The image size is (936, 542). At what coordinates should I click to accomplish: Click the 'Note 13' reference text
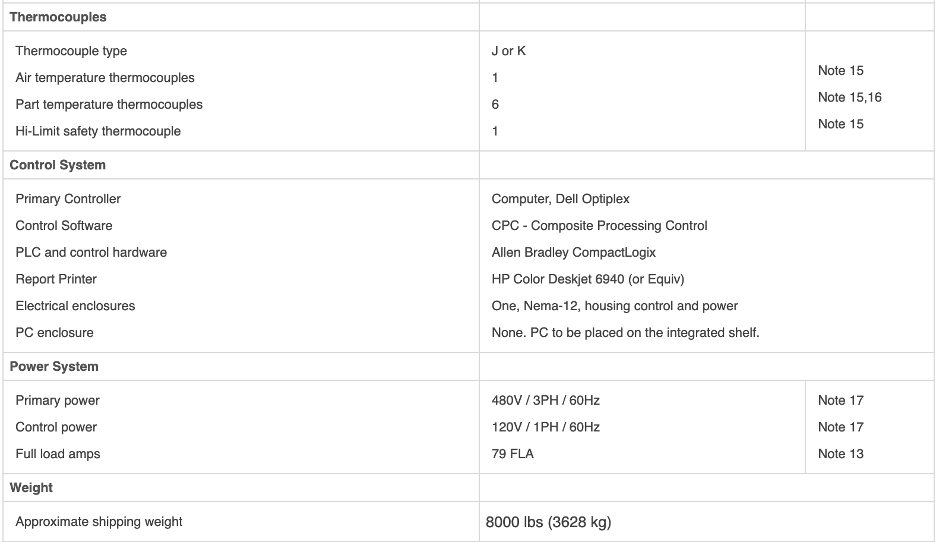840,454
